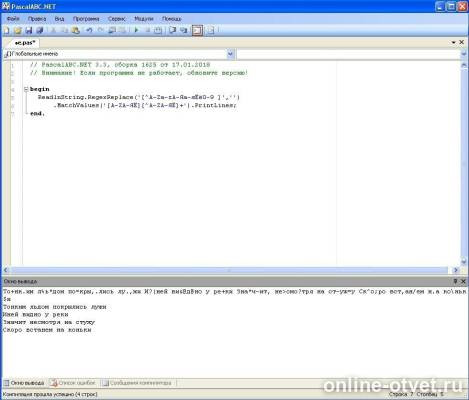This screenshot has height=400, width=469.
Task: Switch to the Окно вывода bottom tab
Action: (x=24, y=383)
